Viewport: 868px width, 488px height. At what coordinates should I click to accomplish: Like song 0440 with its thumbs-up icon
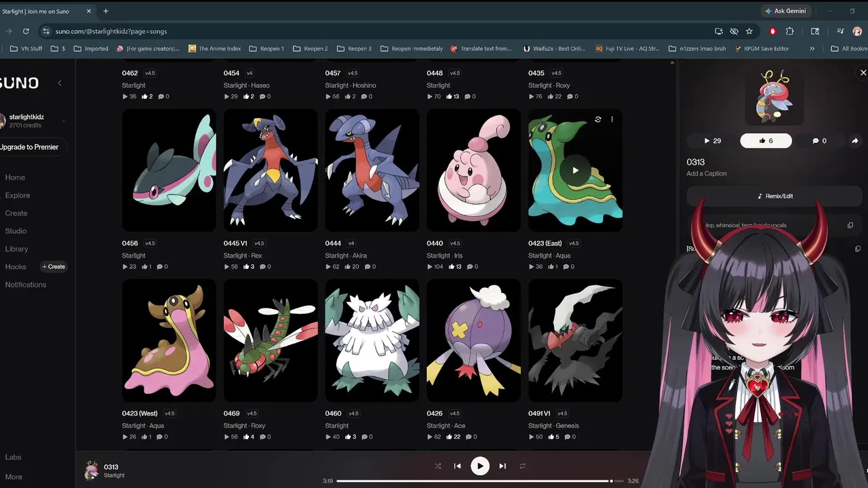click(452, 267)
